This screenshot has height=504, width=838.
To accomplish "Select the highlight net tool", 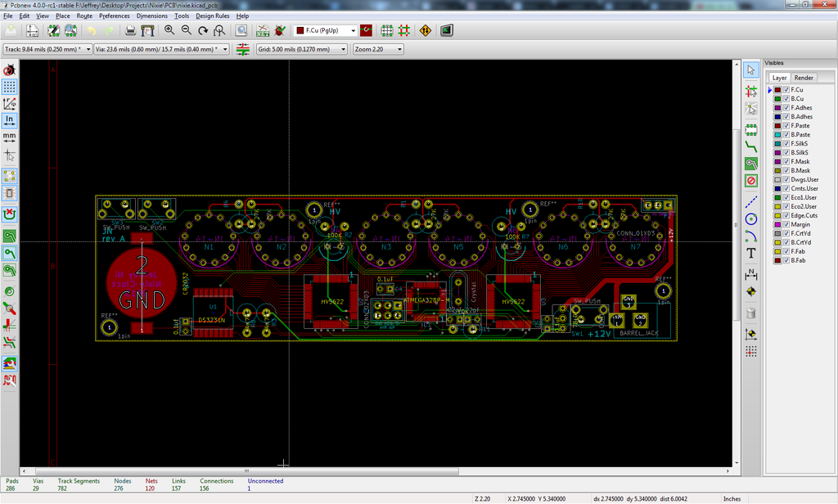I will tap(751, 91).
